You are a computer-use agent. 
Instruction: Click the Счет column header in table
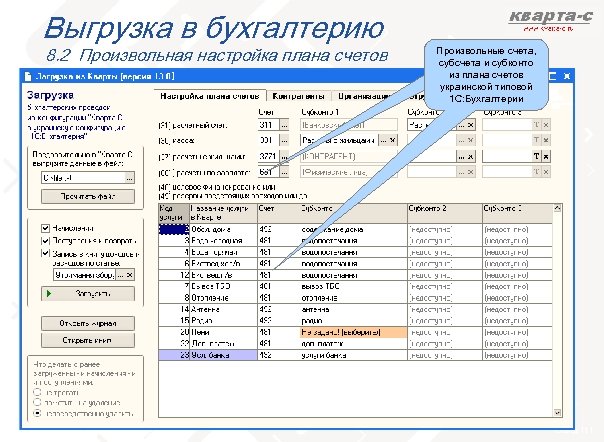click(279, 213)
